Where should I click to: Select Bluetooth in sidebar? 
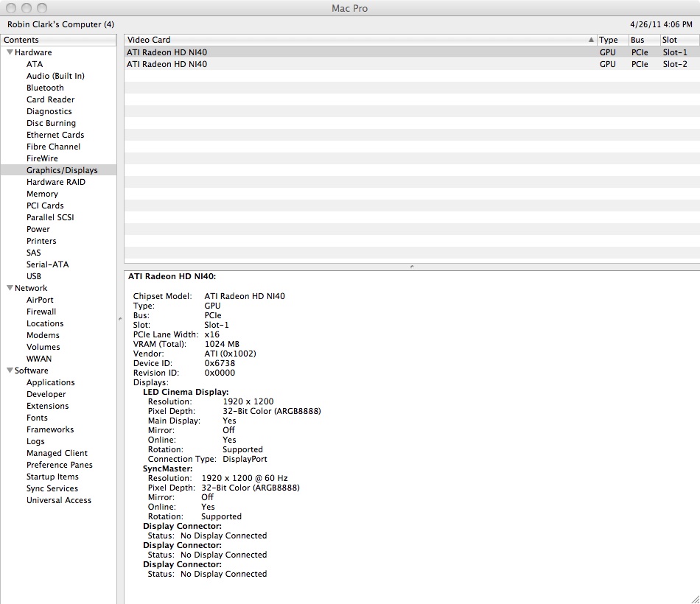[45, 88]
